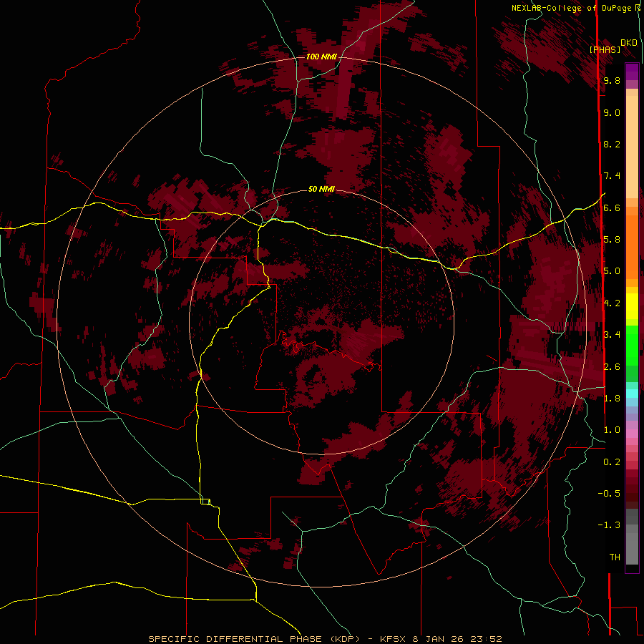Click the NEXLAB-College of DuPage label

click(x=572, y=8)
